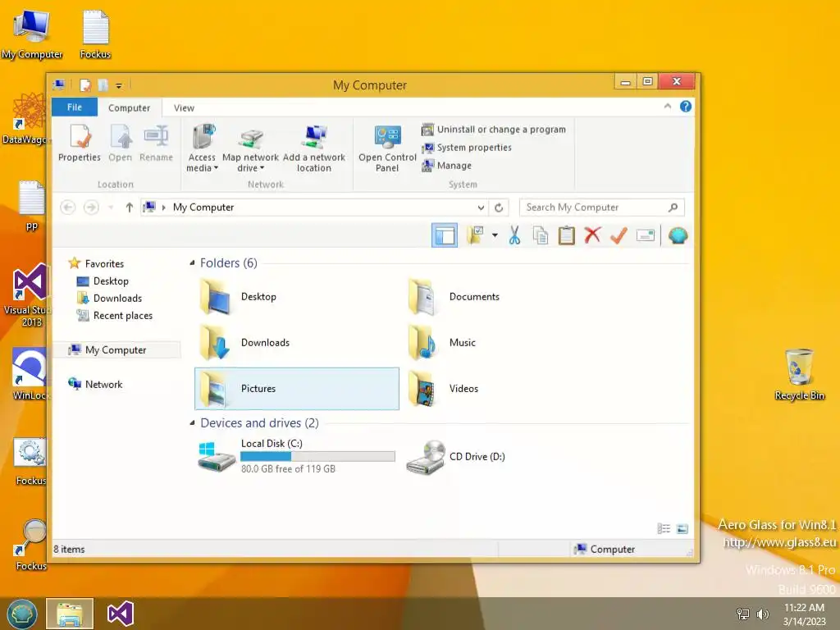
Task: Open Control Panel from ribbon
Action: (x=387, y=147)
